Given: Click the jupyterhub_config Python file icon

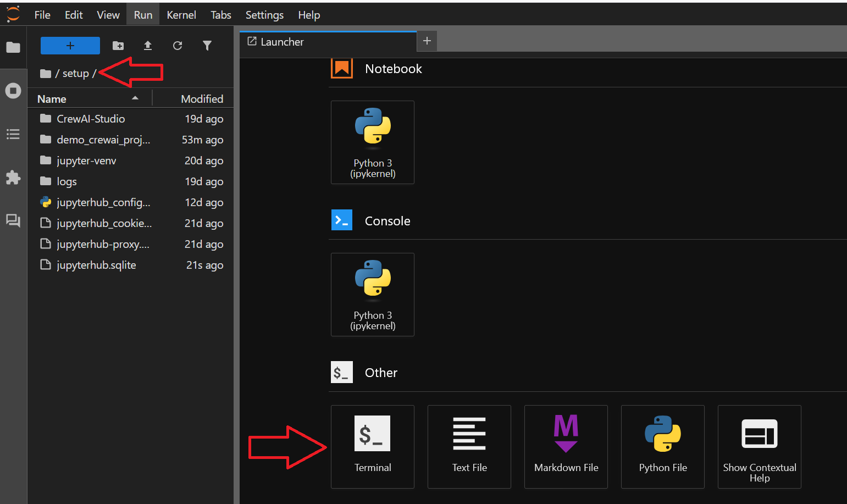Looking at the screenshot, I should pos(46,202).
